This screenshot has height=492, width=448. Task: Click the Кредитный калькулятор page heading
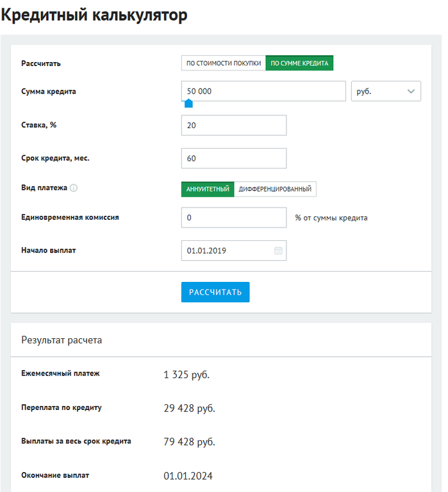(x=95, y=15)
